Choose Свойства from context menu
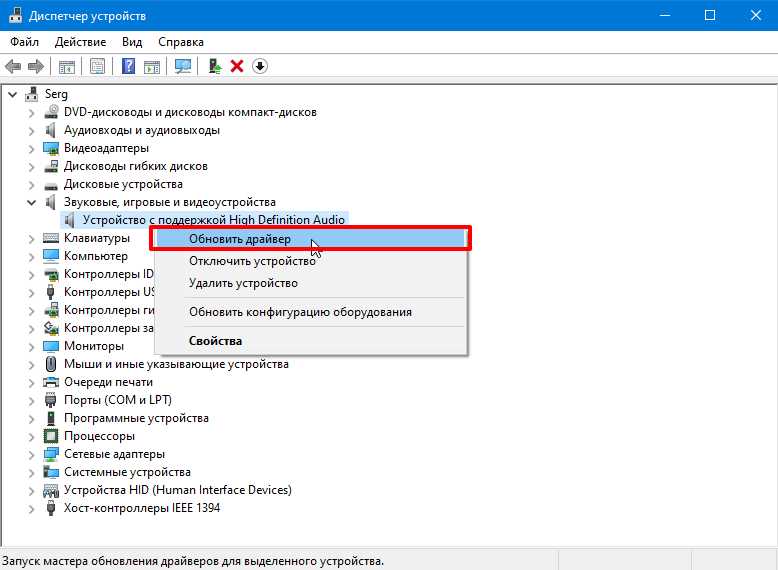The width and height of the screenshot is (778, 570). (x=311, y=341)
